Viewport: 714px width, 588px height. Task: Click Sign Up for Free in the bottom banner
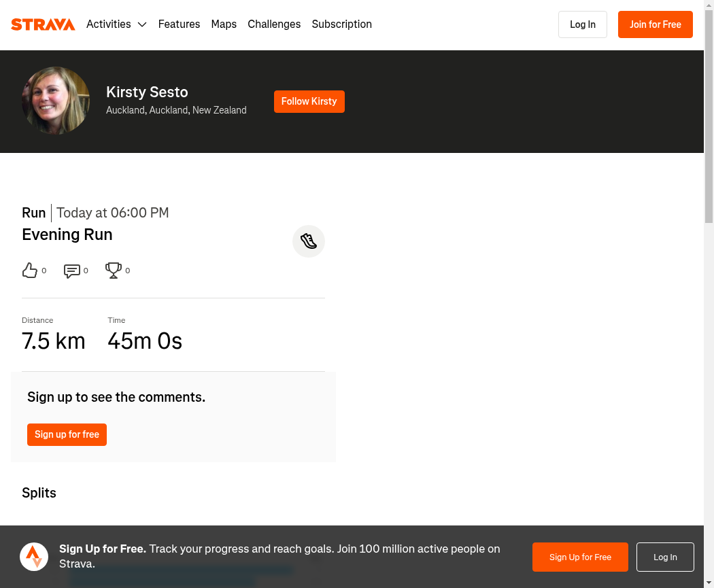(x=580, y=557)
